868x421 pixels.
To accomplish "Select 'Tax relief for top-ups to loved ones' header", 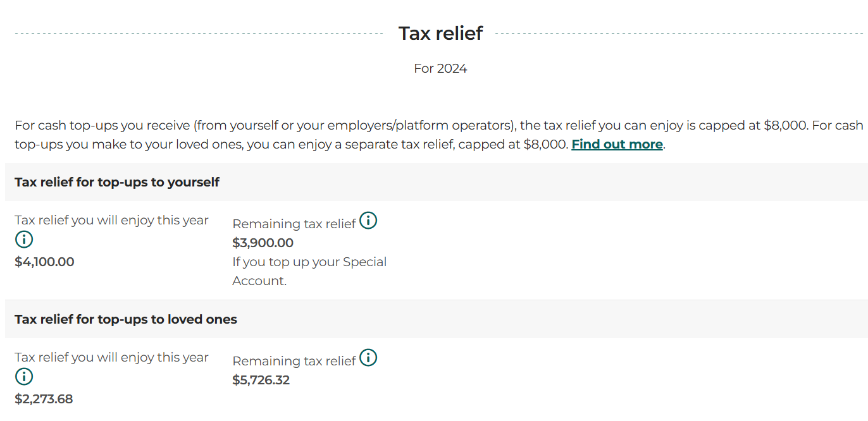I will (x=126, y=319).
